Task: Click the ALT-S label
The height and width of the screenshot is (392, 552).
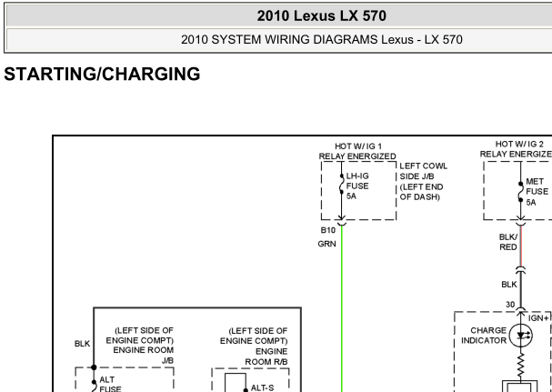Action: [x=262, y=388]
